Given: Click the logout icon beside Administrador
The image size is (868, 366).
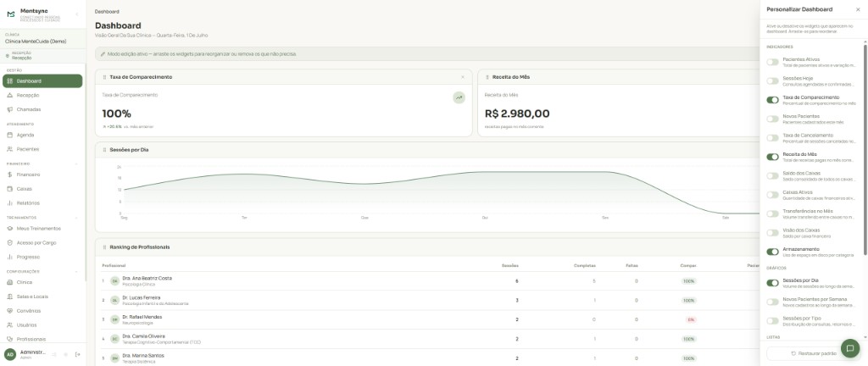Looking at the screenshot, I should 77,354.
